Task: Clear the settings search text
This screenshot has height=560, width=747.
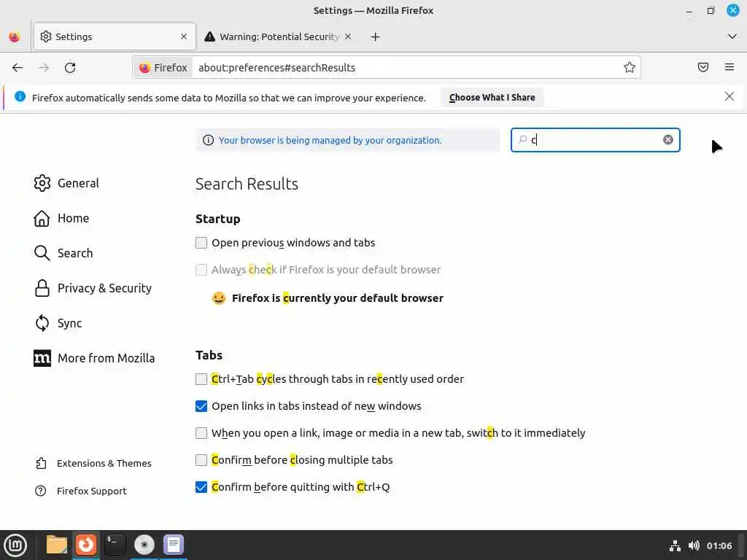Action: click(668, 139)
